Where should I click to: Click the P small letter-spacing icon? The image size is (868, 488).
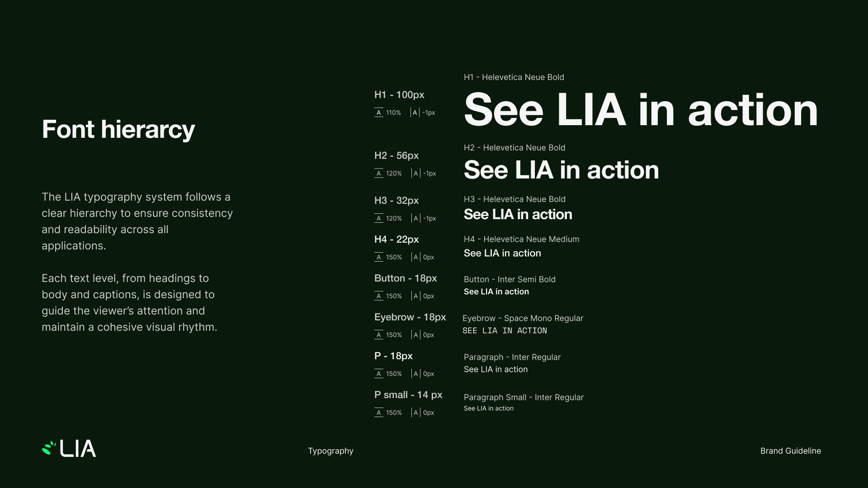415,413
